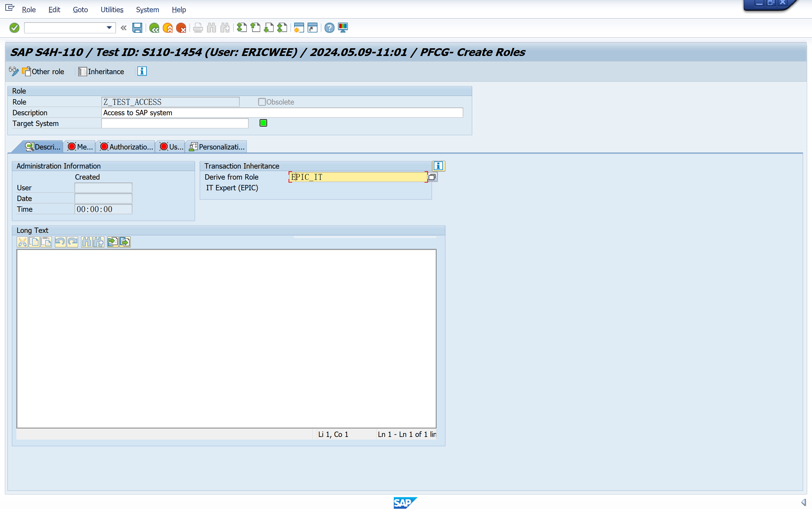
Task: Collapse command field with double chevron
Action: point(124,28)
